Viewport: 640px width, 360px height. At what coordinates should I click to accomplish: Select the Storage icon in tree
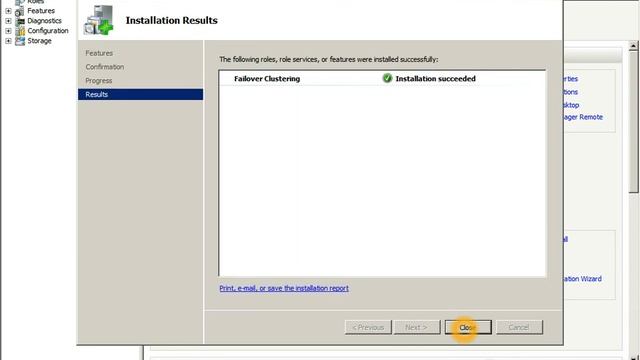pyautogui.click(x=20, y=41)
